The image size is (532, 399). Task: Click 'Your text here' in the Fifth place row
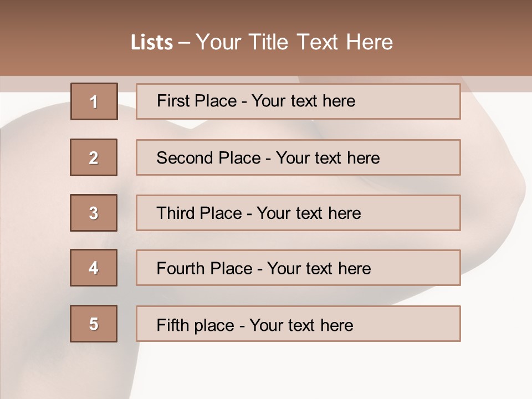[301, 325]
